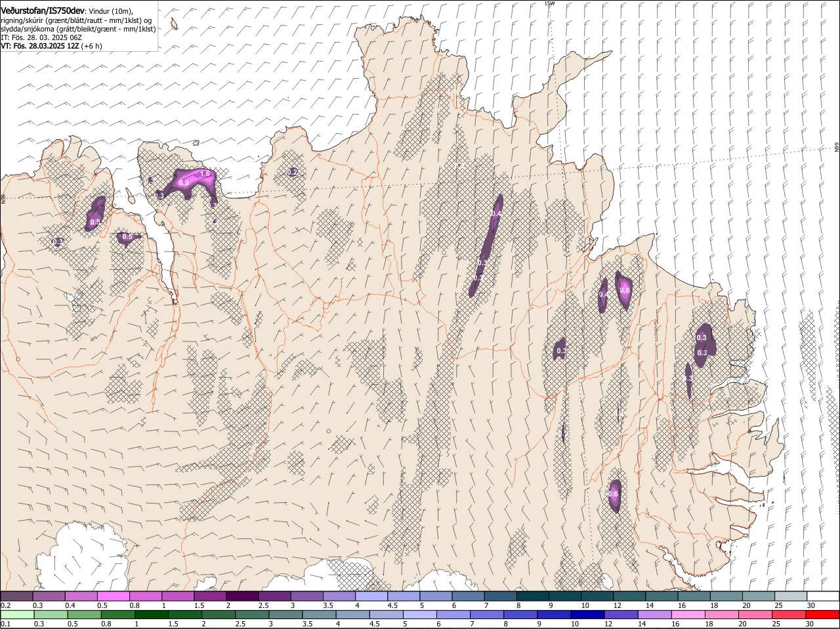Click the 0.8 label in the bottom legend row
Screen dimensions: 840x629
point(106,624)
